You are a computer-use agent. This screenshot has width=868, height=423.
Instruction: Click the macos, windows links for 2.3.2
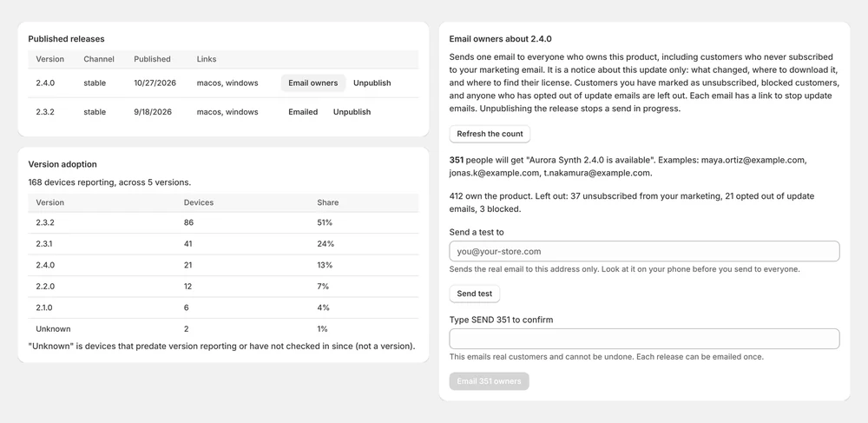pyautogui.click(x=227, y=112)
